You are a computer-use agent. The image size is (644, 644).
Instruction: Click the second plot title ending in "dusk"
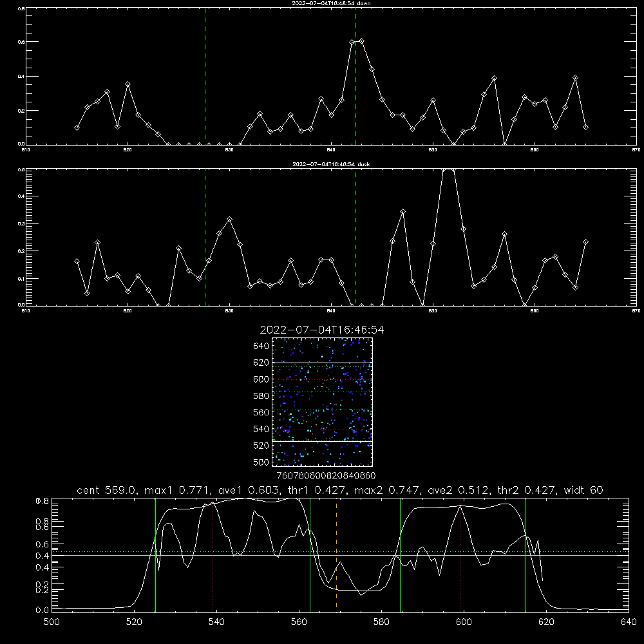(x=331, y=164)
